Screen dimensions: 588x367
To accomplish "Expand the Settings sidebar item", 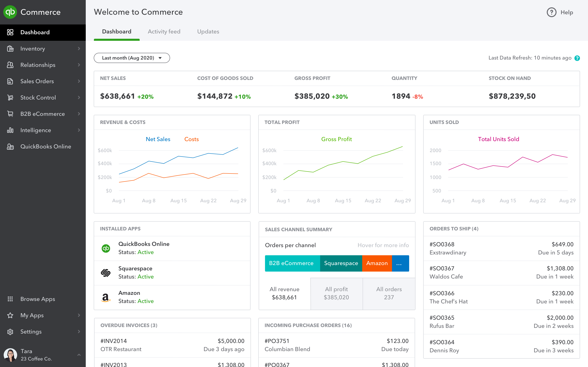I will tap(79, 332).
